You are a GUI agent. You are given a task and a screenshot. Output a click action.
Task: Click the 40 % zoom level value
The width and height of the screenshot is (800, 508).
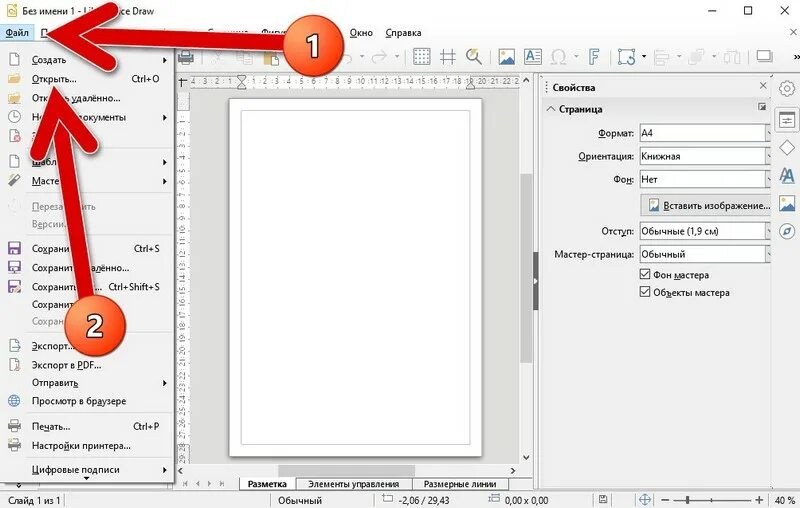tap(785, 500)
